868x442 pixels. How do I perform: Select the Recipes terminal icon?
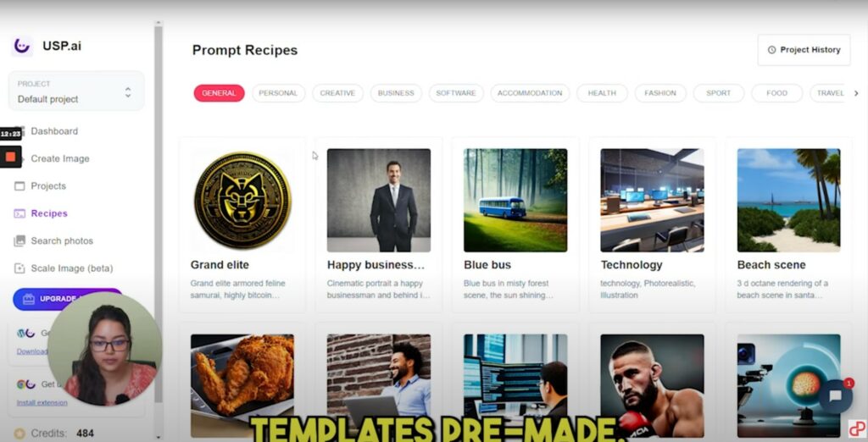[19, 213]
